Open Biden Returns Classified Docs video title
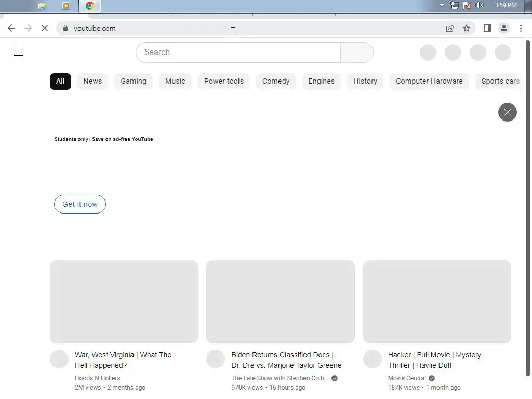The height and width of the screenshot is (399, 532). click(x=286, y=360)
